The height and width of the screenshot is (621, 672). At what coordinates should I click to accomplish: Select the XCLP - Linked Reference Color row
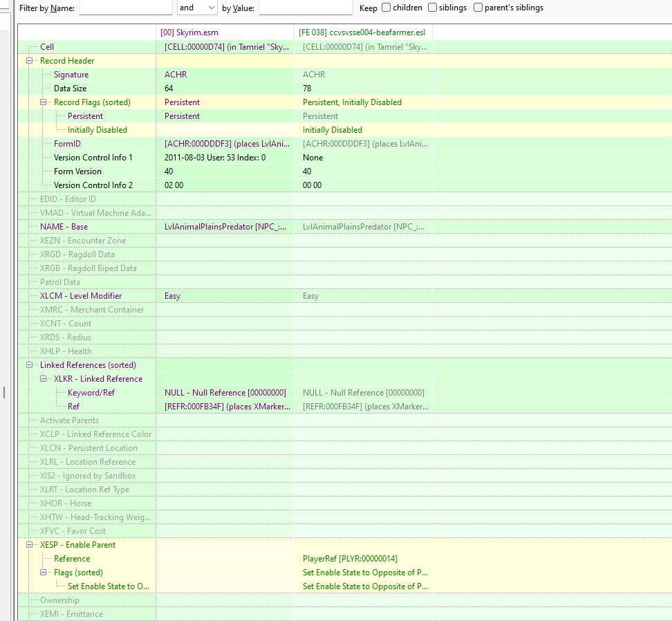pos(95,434)
